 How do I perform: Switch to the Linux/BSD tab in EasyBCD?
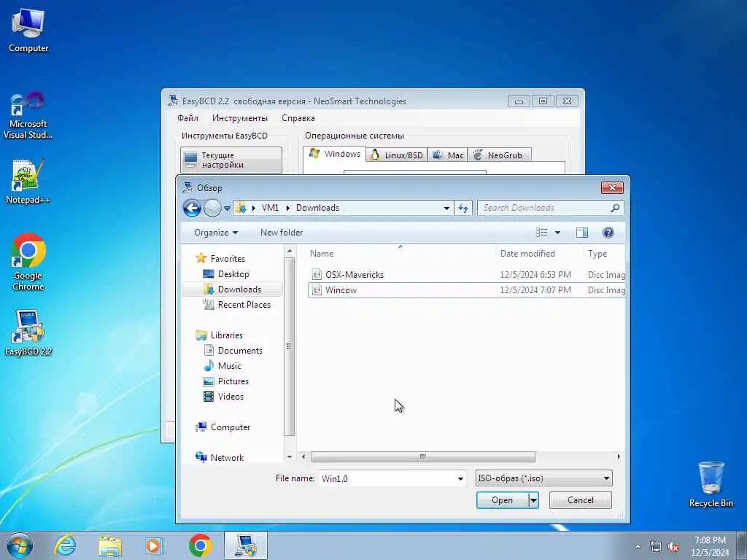[x=397, y=155]
